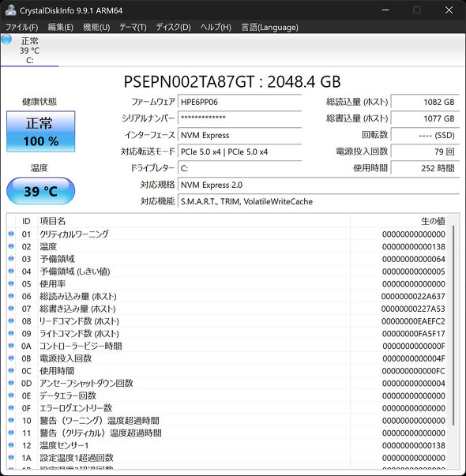Viewport: 466px width, 476px height.
Task: Open the ファイル(F) menu
Action: point(22,28)
